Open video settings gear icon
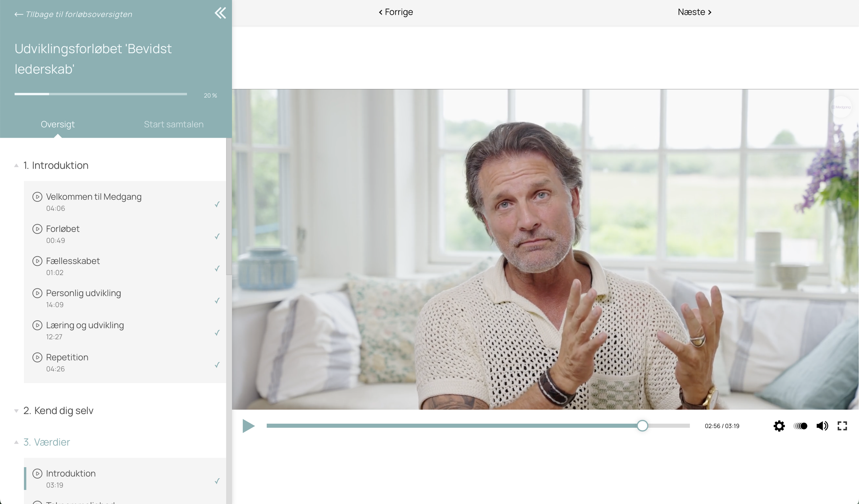 (x=779, y=426)
